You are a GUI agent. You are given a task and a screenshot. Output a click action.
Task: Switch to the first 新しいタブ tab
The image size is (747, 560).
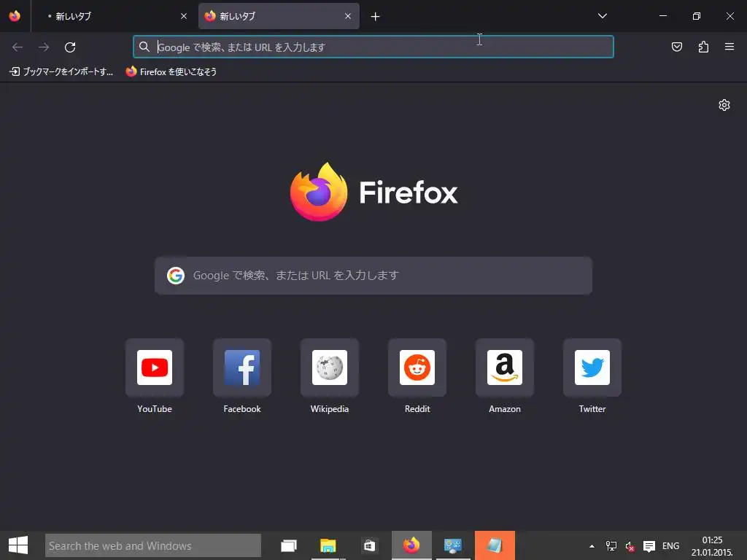pyautogui.click(x=112, y=16)
